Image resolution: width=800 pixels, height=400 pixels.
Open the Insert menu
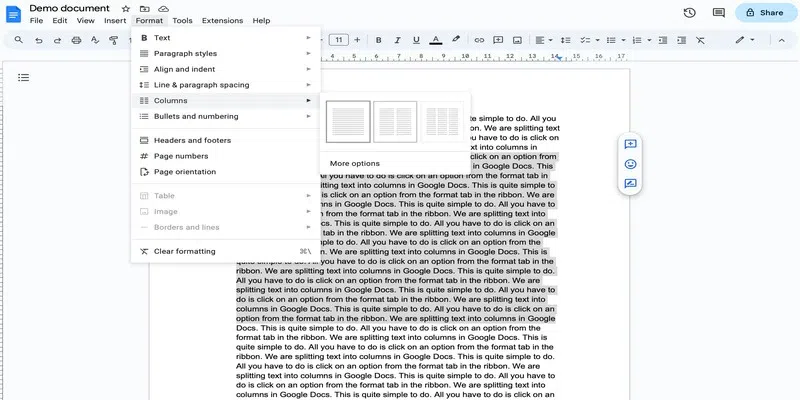115,21
